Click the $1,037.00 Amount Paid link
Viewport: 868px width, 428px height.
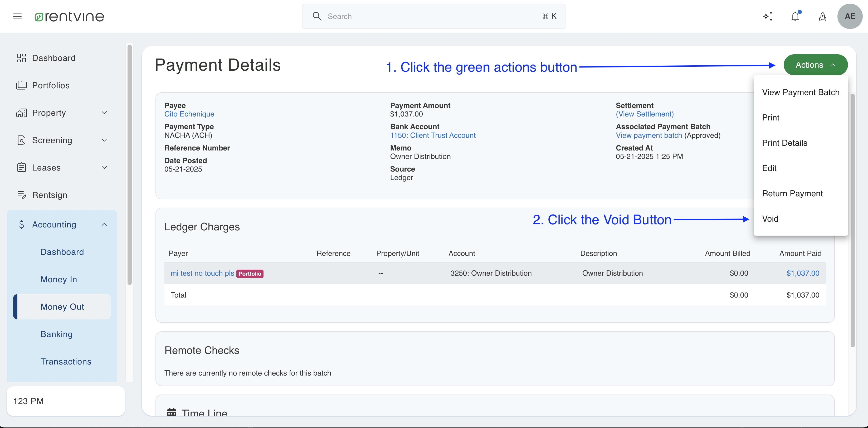click(803, 273)
